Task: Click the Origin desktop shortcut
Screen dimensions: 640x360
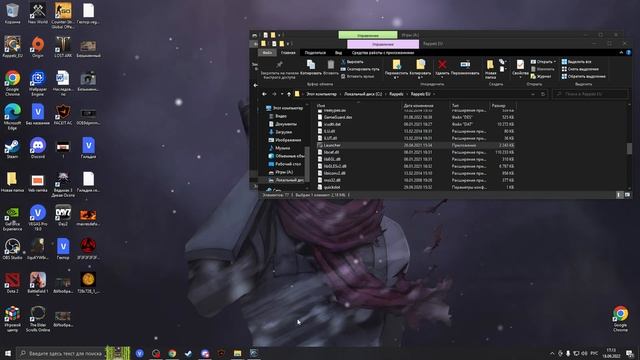Action: tap(38, 47)
